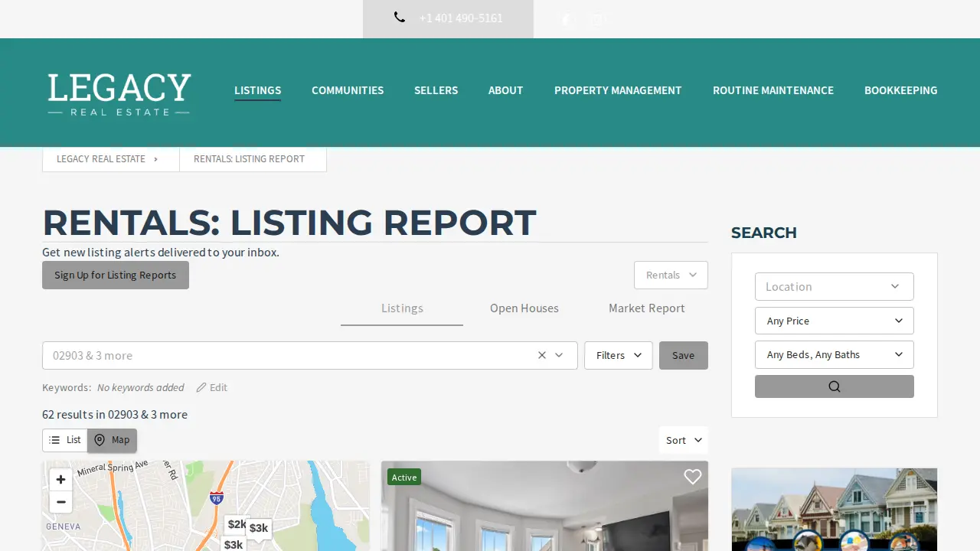Screen dimensions: 980x551
Task: Click Sign Up for Listing Reports
Action: (x=116, y=275)
